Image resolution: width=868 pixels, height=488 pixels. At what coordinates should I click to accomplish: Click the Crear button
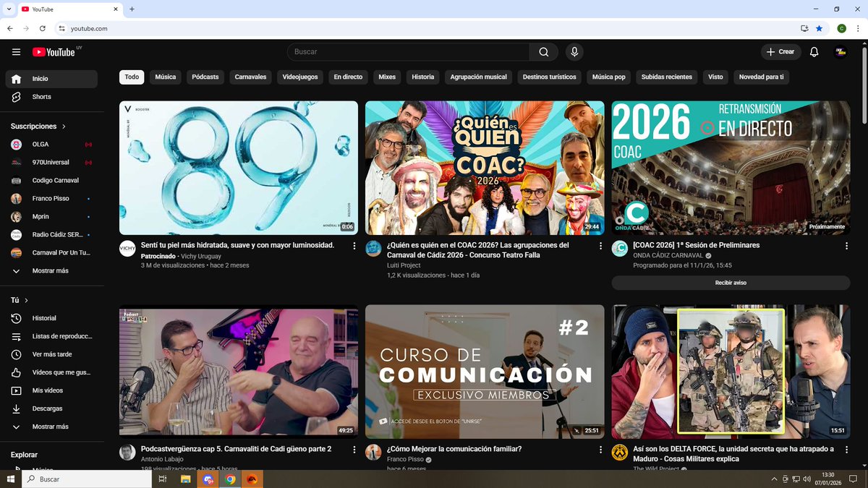[x=780, y=52]
